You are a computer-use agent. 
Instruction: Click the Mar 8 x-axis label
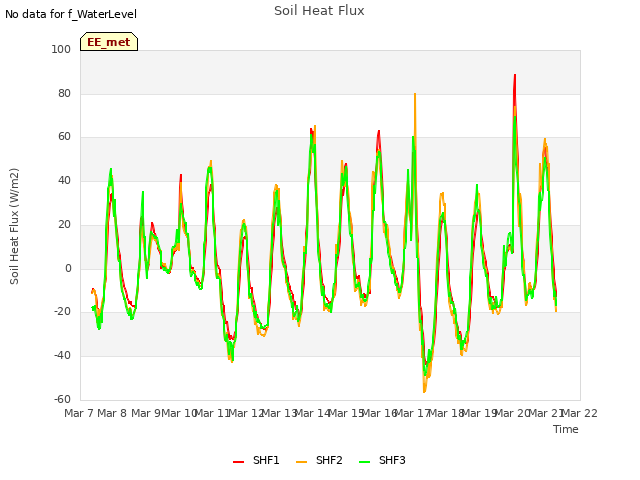point(112,413)
